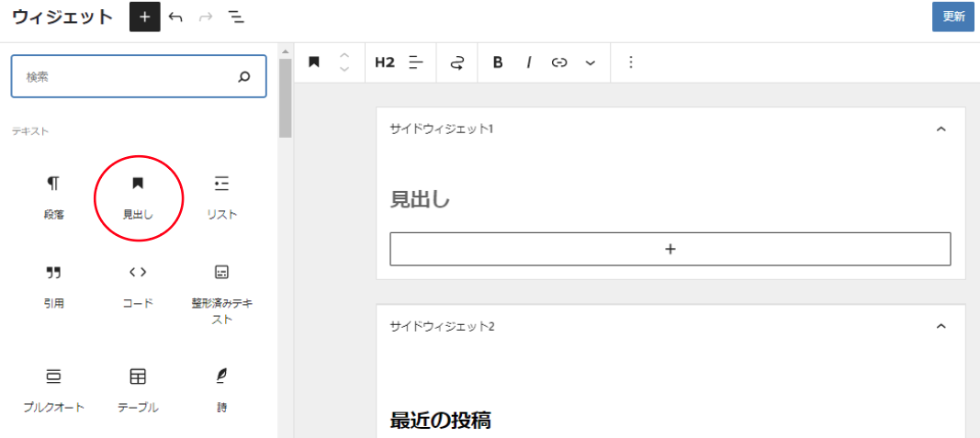Toggle the block inserter plus button
Screen dimensions: 980x438
[144, 17]
